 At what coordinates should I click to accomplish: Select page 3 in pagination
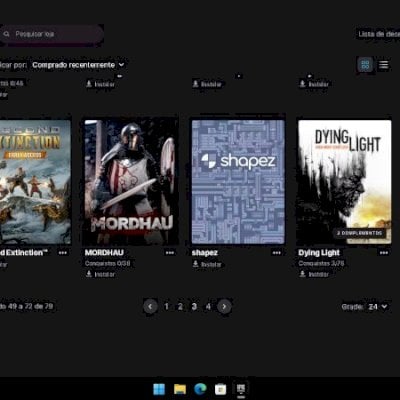pyautogui.click(x=194, y=306)
